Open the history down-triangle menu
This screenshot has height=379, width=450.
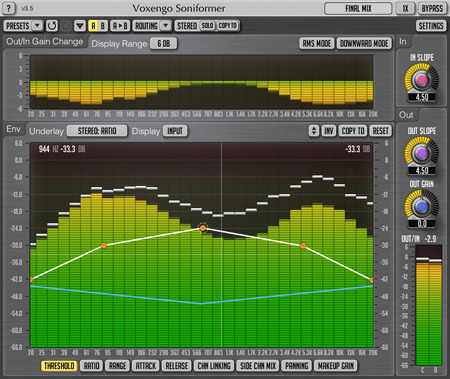pos(80,26)
